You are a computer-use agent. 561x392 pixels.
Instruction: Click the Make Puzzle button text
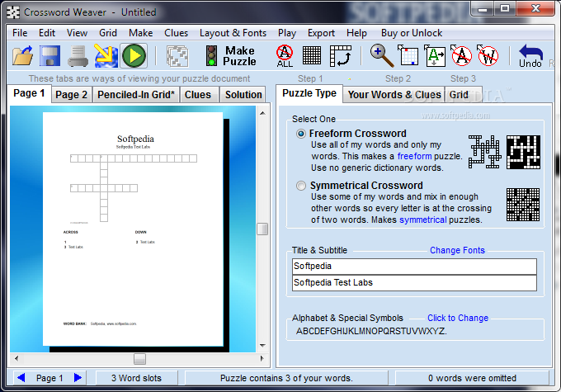coord(239,56)
